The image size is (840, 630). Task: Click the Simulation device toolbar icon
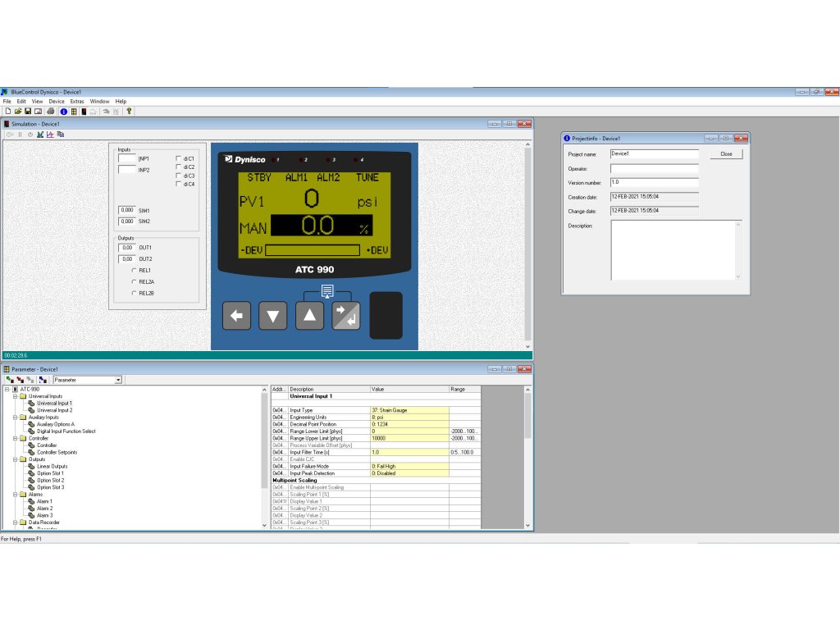pos(84,112)
